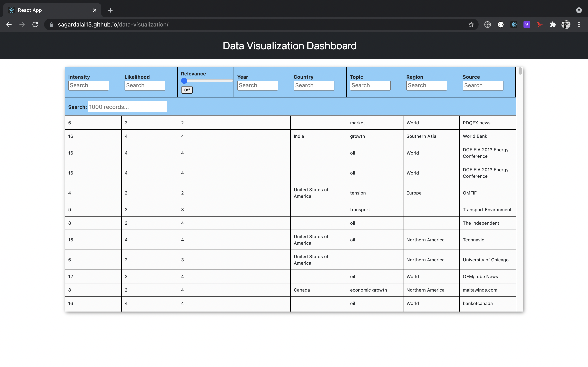Close the React App tab
The width and height of the screenshot is (588, 367).
coord(95,10)
